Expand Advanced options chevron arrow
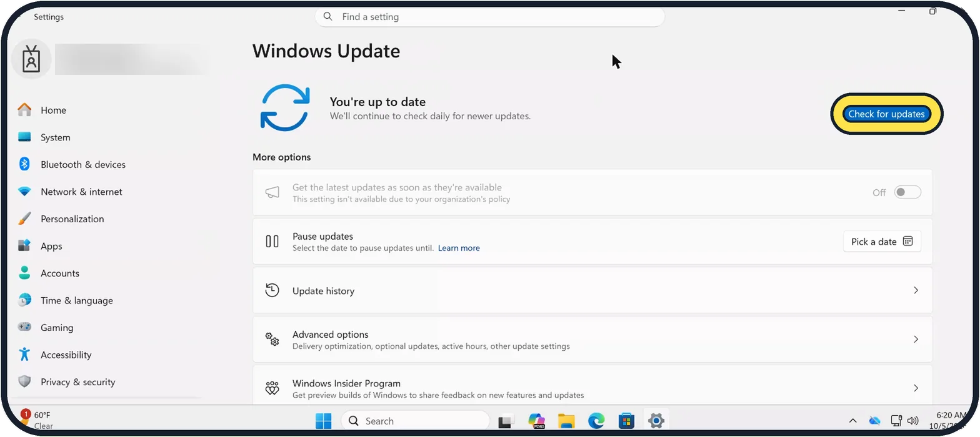The height and width of the screenshot is (437, 980). (916, 339)
